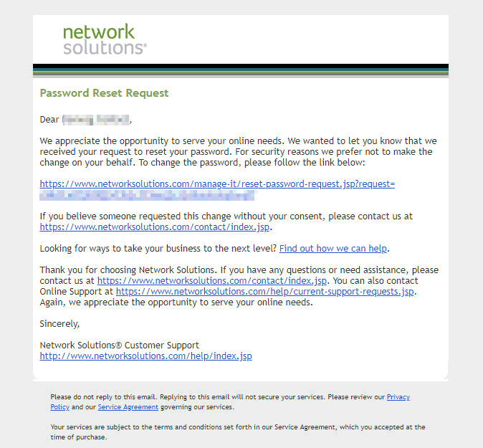Screen dimensions: 483x448
Task: Open the current-support-requests.jsp Online Support link
Action: point(266,292)
